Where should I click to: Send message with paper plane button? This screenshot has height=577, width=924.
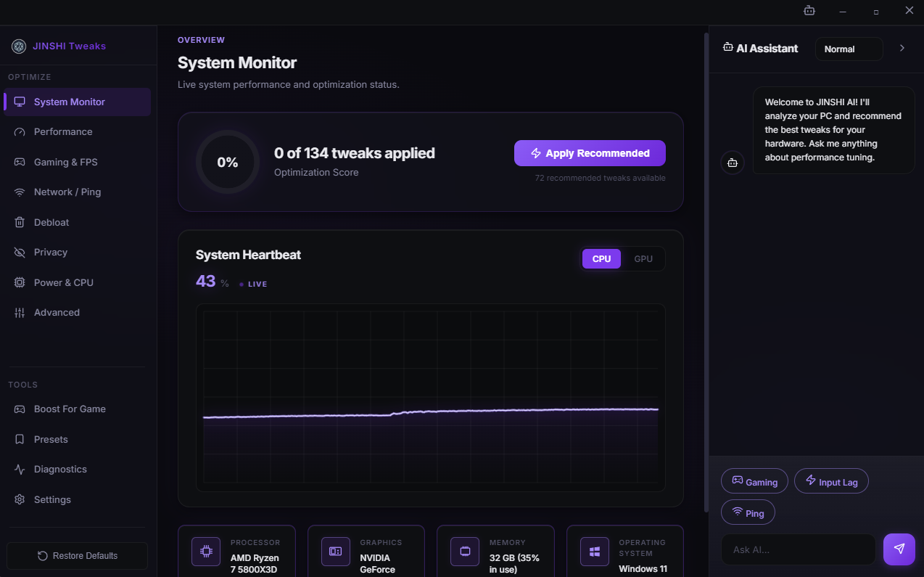point(899,549)
